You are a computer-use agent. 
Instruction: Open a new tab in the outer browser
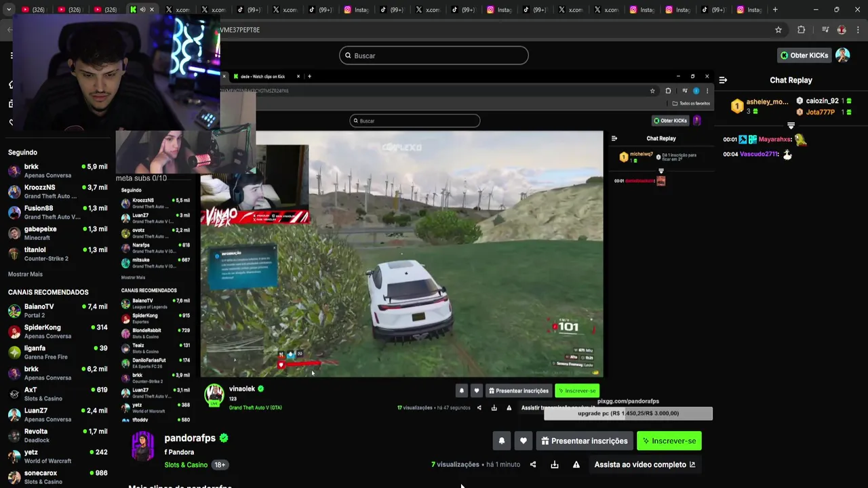[775, 9]
